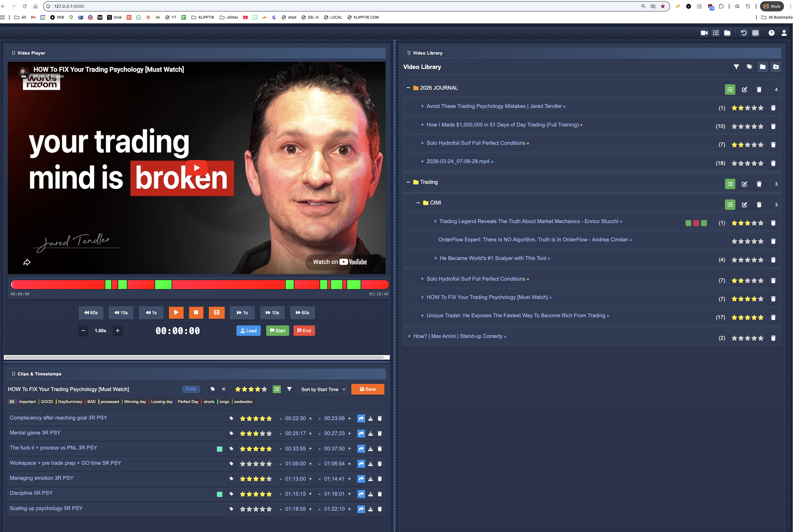
Task: Click the list view icon in top toolbar
Action: pos(716,33)
